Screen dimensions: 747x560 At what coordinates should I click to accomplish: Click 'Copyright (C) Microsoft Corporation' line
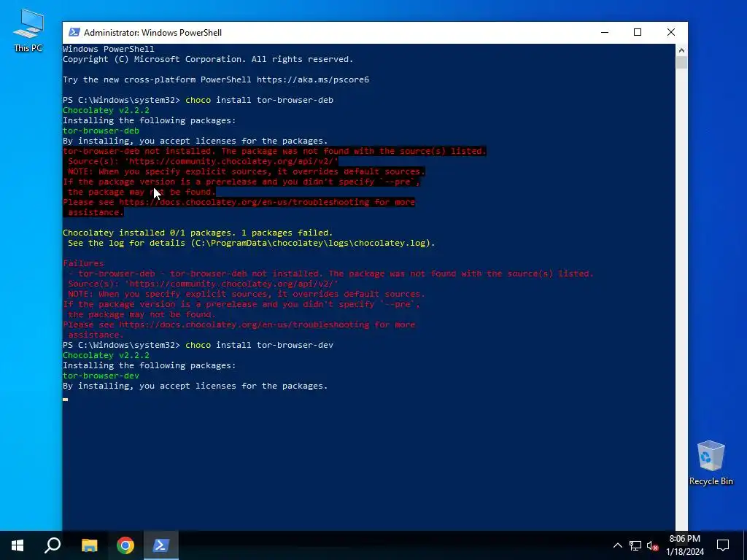208,59
